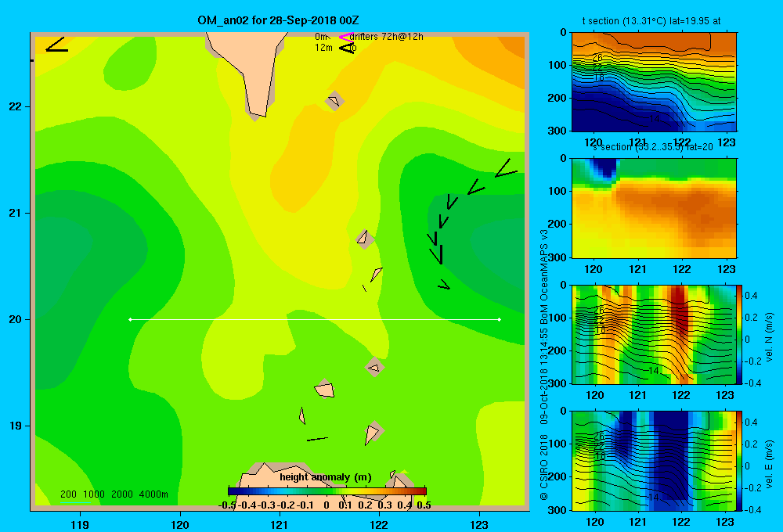Click the vel. N colorbar beside the velocity panel
Screen dimensions: 783x532
pos(739,335)
